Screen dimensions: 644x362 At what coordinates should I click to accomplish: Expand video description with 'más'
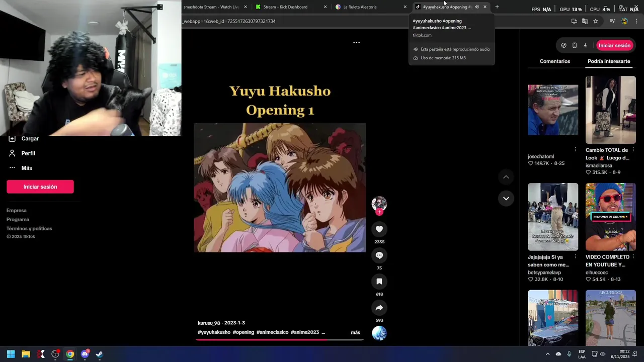(x=355, y=332)
